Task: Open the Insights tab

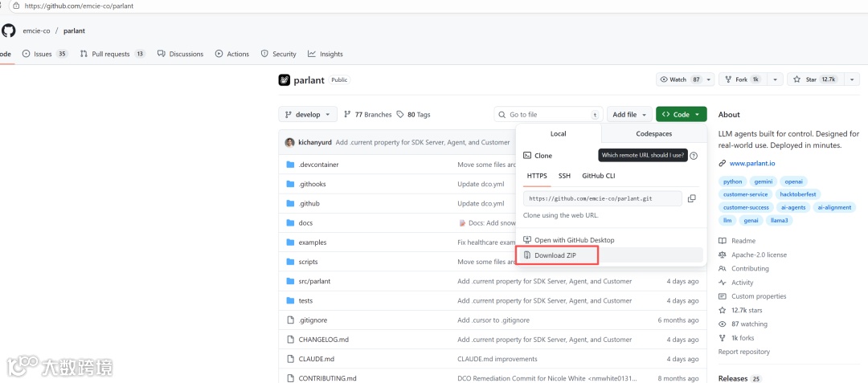Action: pyautogui.click(x=325, y=54)
